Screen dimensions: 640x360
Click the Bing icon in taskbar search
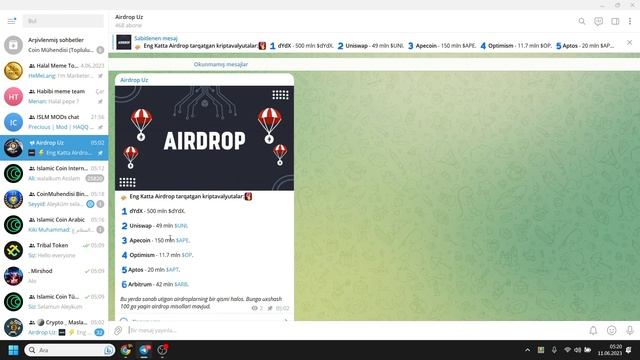[x=109, y=350]
